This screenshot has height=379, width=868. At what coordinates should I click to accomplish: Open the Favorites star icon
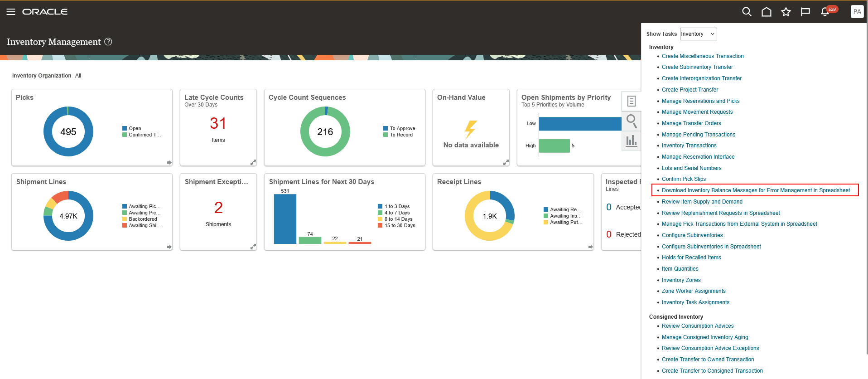coord(786,12)
